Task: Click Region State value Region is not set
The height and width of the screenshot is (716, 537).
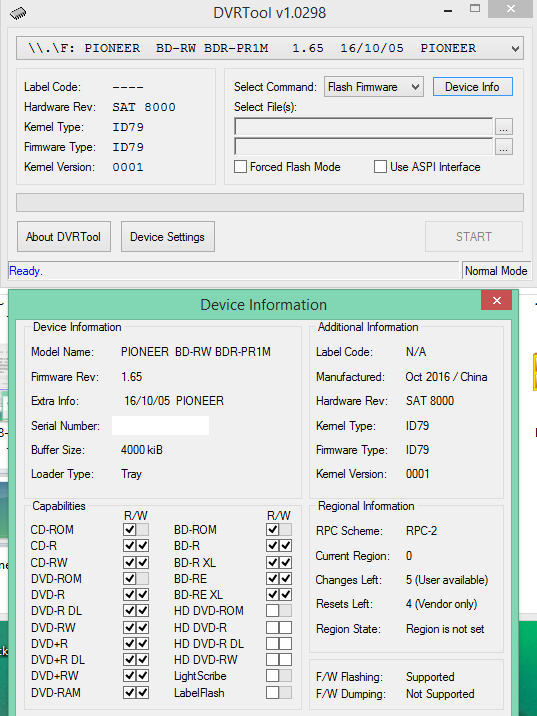Action: 445,629
